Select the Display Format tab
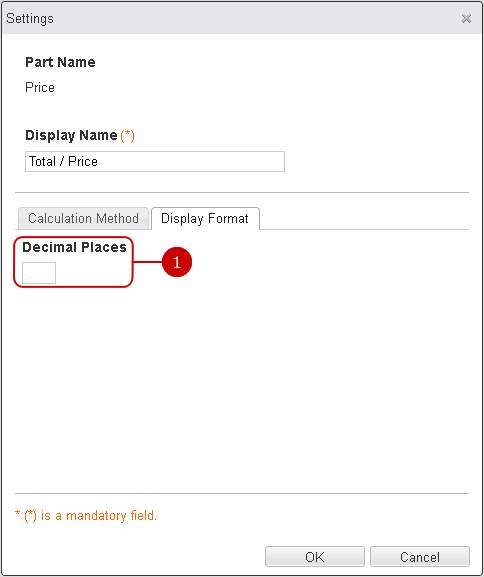The height and width of the screenshot is (577, 484). pos(205,218)
